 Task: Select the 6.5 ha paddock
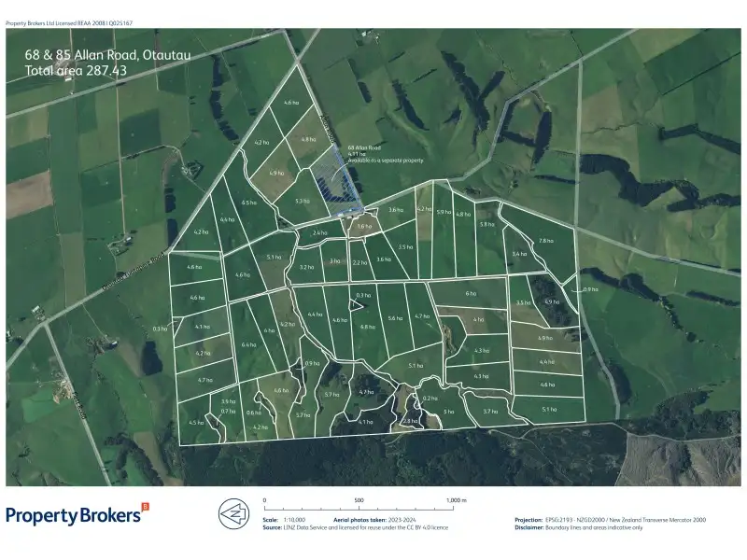point(248,203)
